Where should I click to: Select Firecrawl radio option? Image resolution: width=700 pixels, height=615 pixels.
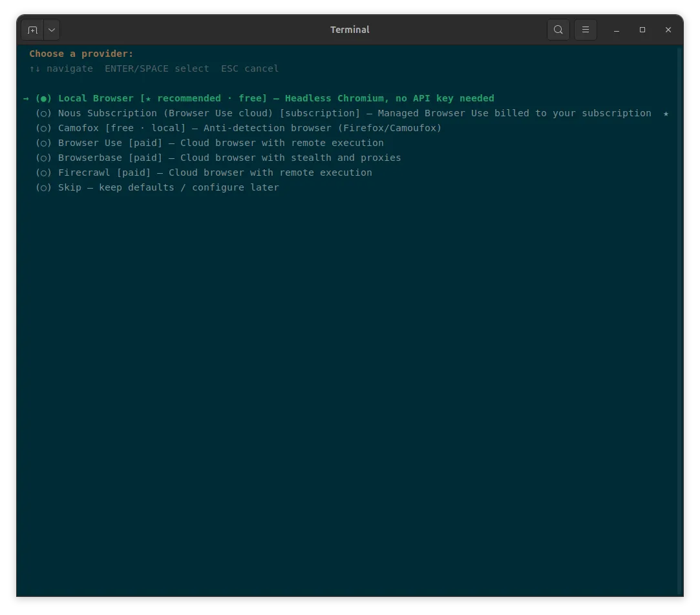[43, 172]
